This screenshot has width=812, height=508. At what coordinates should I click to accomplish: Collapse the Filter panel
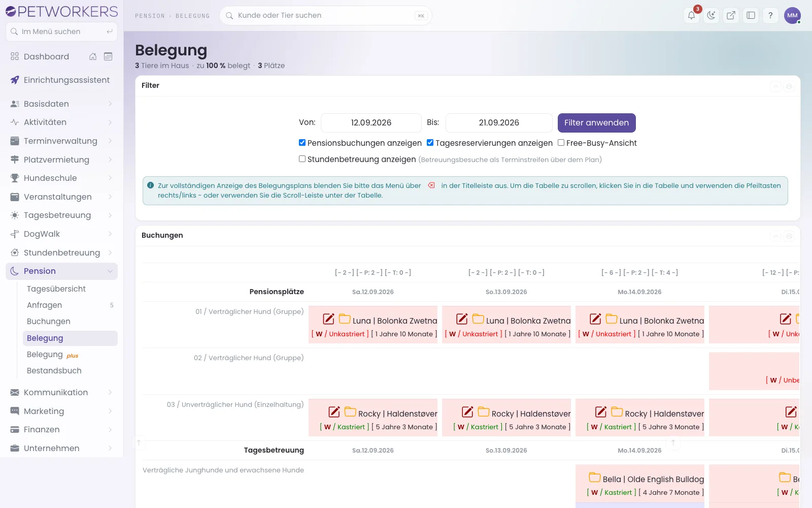click(775, 86)
